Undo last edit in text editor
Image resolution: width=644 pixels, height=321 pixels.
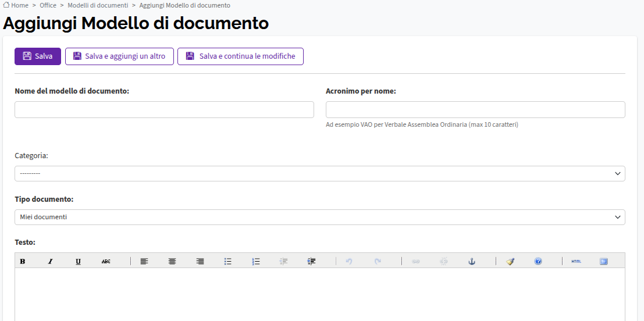[349, 261]
